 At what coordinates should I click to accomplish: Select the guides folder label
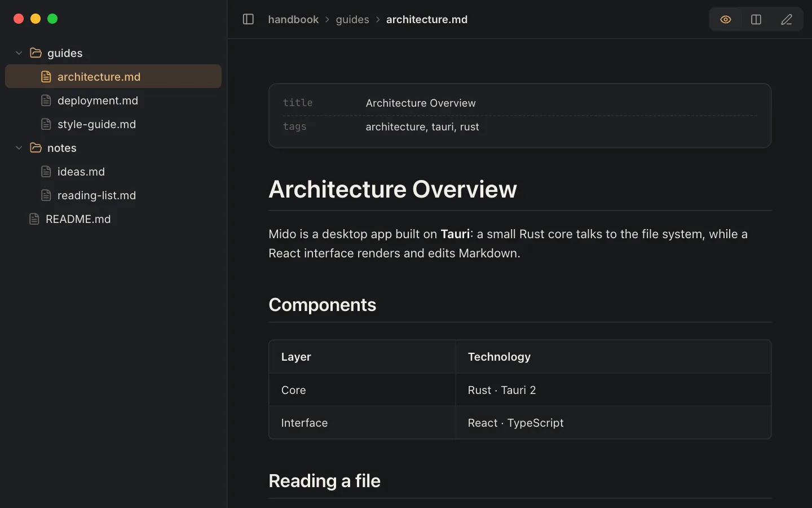tap(65, 53)
